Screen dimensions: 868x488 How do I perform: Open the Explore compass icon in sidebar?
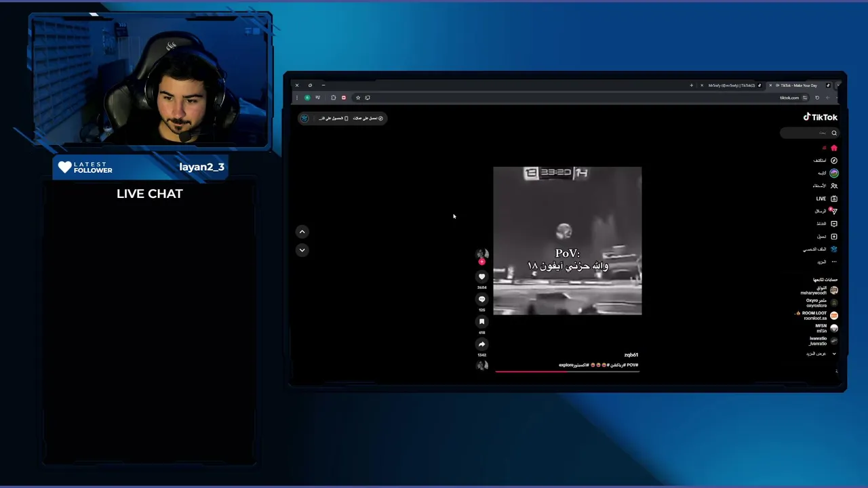pyautogui.click(x=833, y=161)
